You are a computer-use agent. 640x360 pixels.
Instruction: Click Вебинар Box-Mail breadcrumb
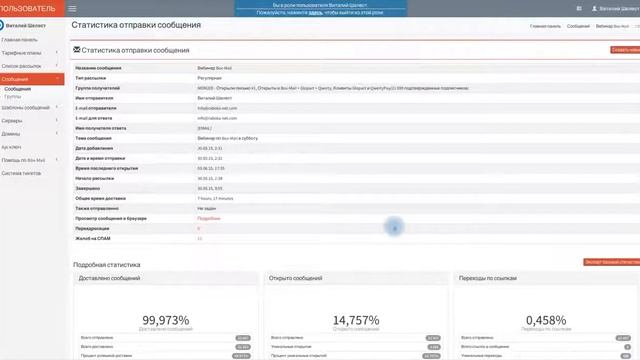[x=612, y=26]
